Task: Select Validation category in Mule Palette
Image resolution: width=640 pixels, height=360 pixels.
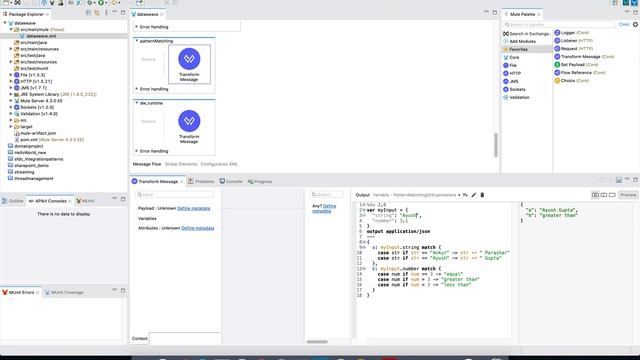Action: [516, 98]
